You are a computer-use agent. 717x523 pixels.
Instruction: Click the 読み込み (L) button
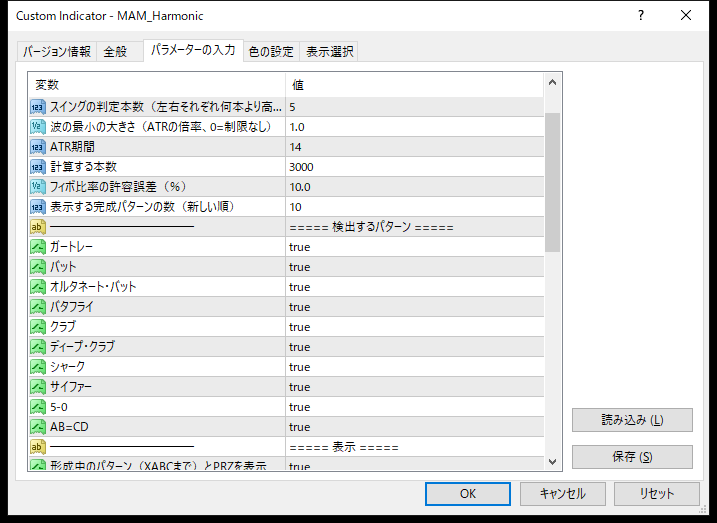[x=632, y=420]
